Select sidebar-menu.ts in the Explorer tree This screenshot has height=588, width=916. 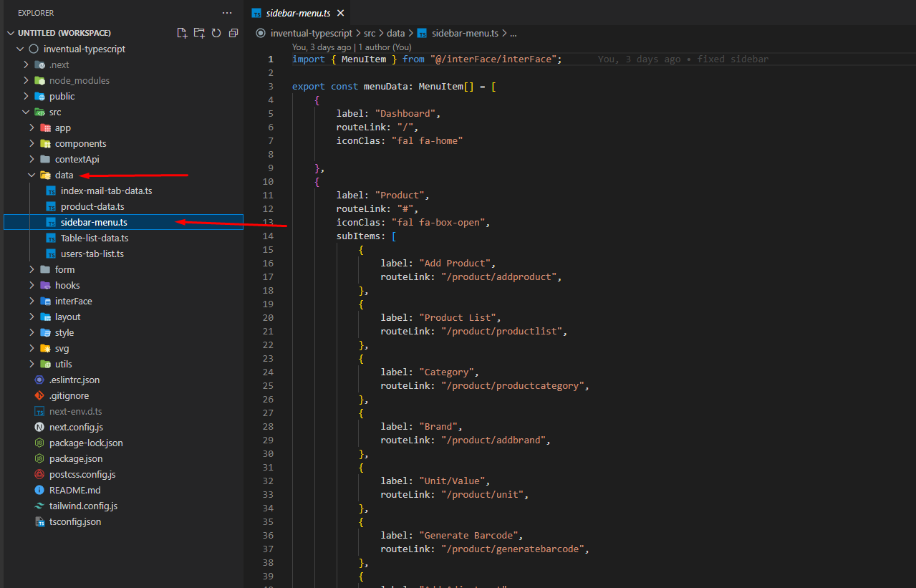pyautogui.click(x=123, y=222)
